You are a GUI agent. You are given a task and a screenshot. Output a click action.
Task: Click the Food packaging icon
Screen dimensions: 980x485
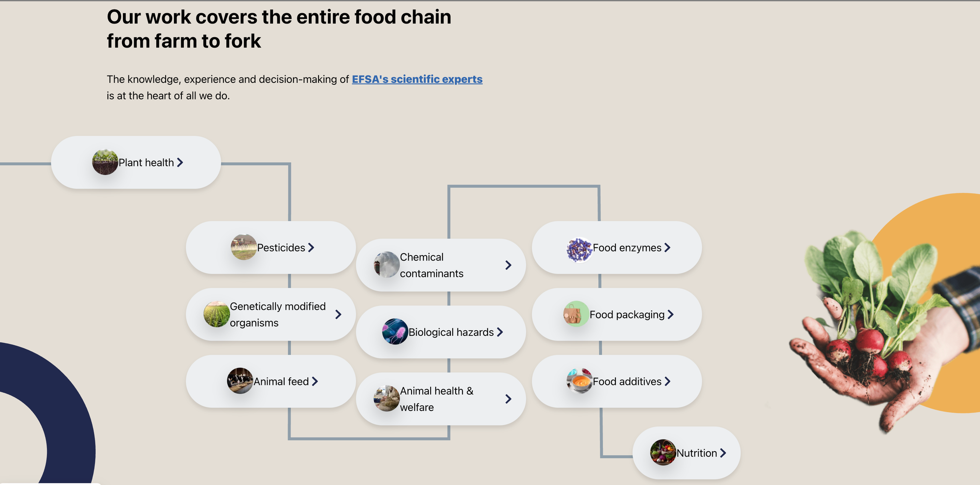point(576,314)
